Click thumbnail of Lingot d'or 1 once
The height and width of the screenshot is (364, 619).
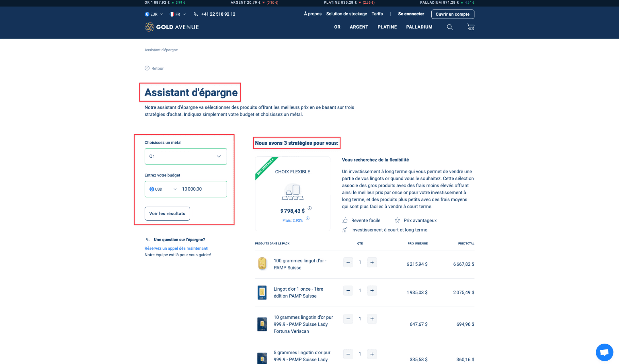tap(262, 292)
